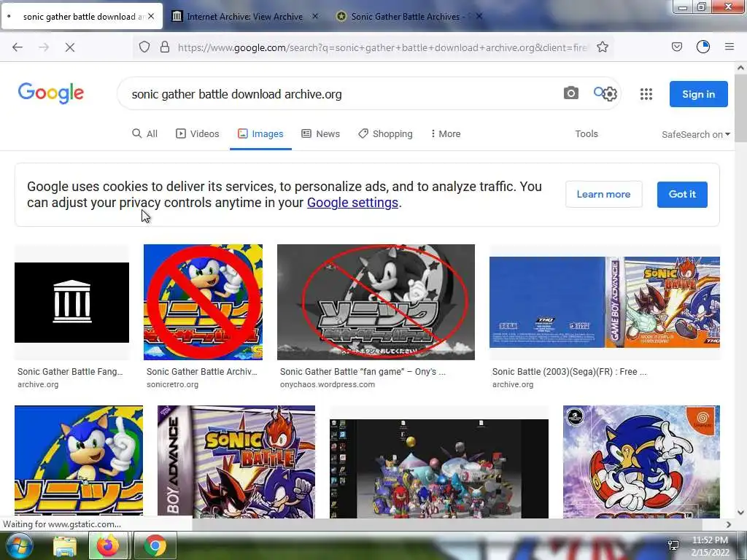Open the Save to Pocket icon
Viewport: 747px width, 560px height.
coord(677,47)
